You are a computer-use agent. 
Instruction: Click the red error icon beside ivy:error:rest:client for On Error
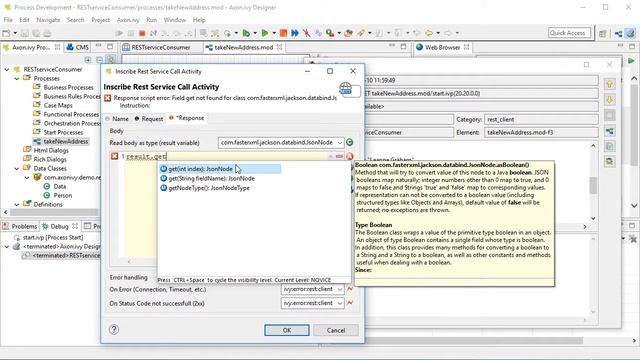coord(350,289)
